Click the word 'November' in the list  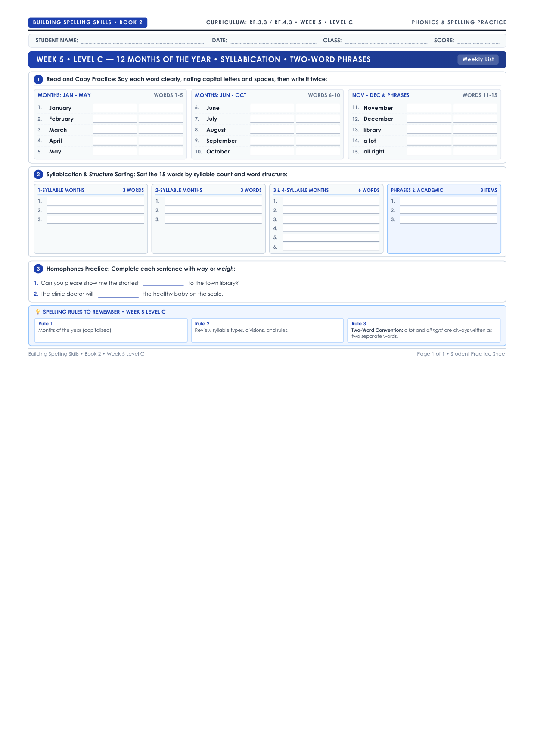click(x=379, y=108)
